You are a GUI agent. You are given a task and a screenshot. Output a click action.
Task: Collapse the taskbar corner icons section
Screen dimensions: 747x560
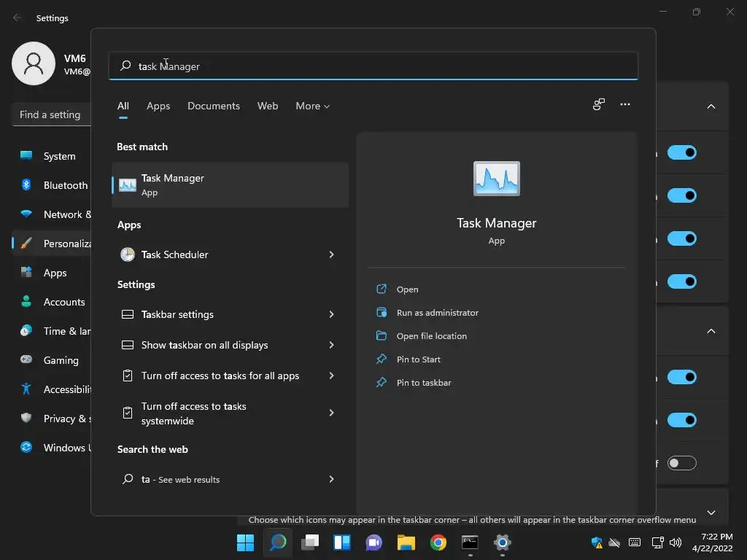[x=711, y=332]
